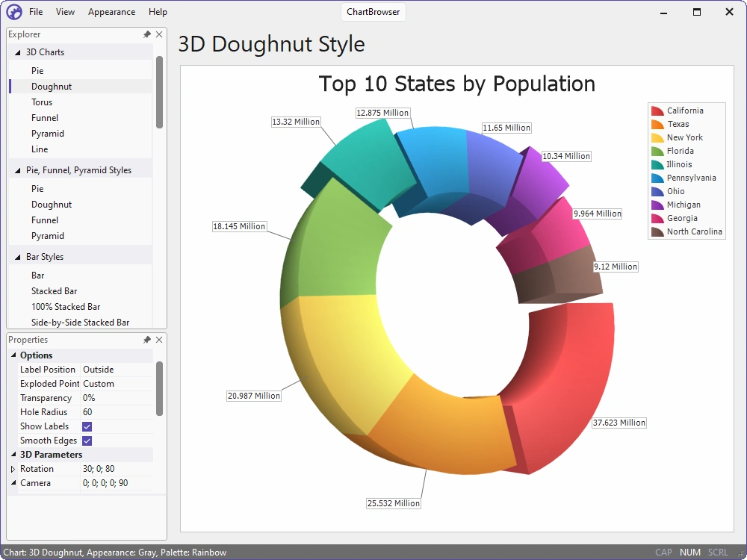Viewport: 747px width, 560px height.
Task: Click the Properties panel scrollbar thumb
Action: click(x=160, y=388)
